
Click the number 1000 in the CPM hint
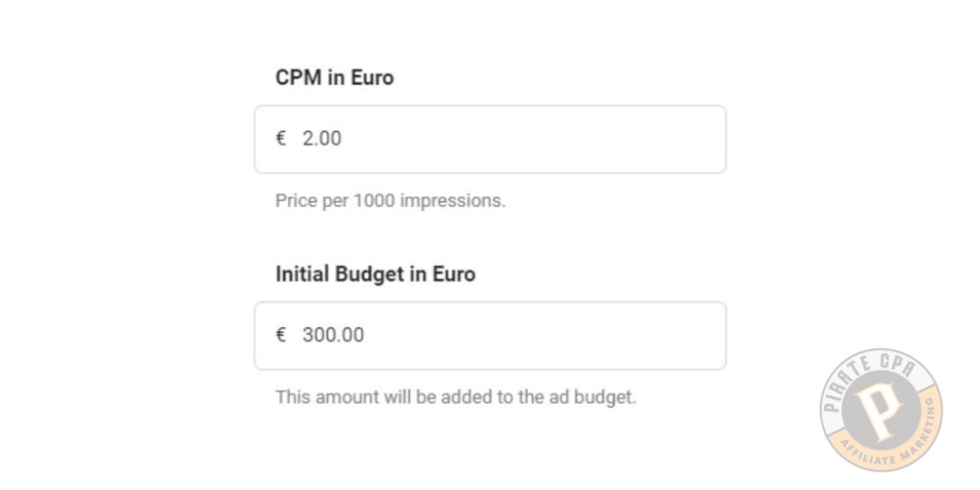click(374, 201)
